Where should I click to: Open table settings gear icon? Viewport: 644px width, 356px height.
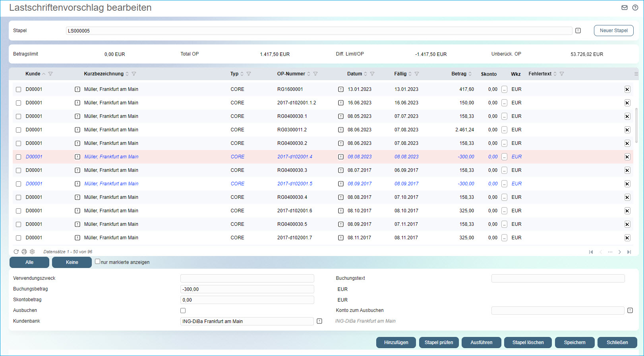click(x=32, y=252)
